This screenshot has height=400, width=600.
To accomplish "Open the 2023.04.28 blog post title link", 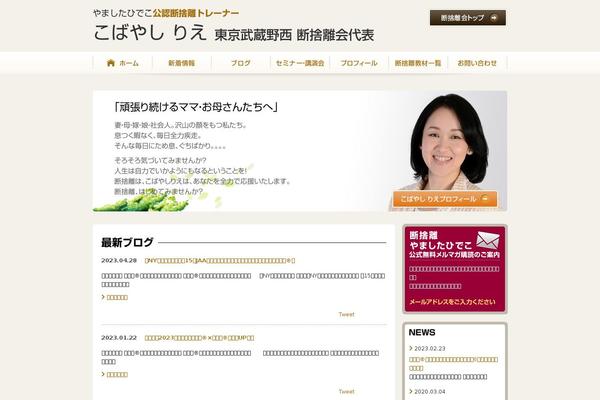I will pyautogui.click(x=220, y=261).
